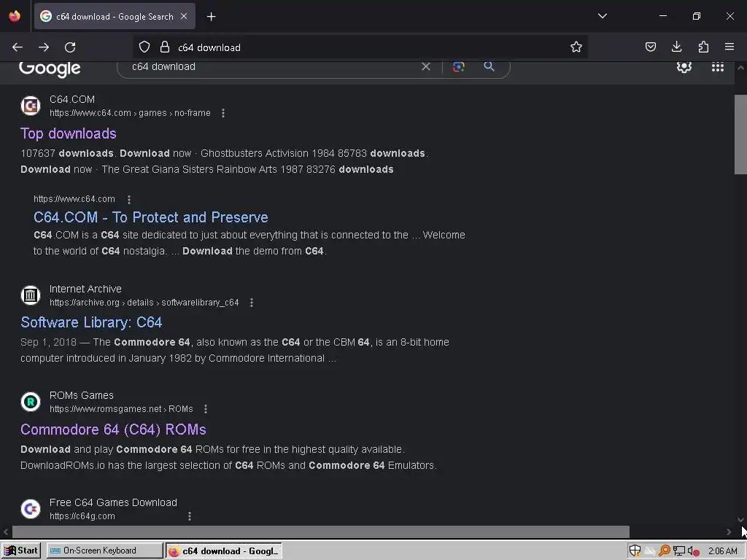Click the security shield tray icon
Screen dimensions: 747x560
click(635, 551)
